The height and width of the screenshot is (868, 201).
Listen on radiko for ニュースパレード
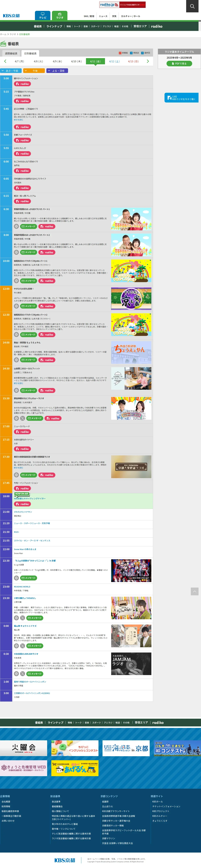click(22, 432)
